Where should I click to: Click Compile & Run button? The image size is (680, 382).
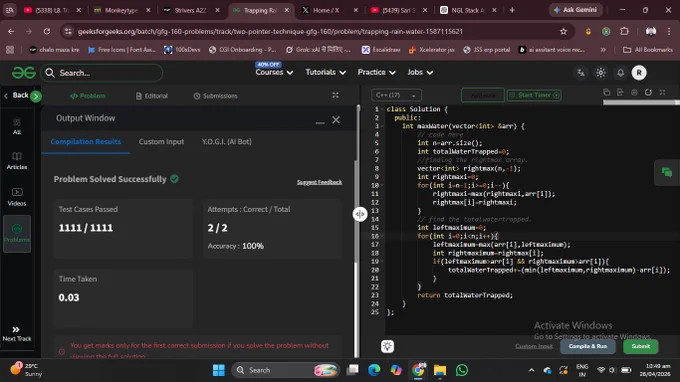point(588,346)
